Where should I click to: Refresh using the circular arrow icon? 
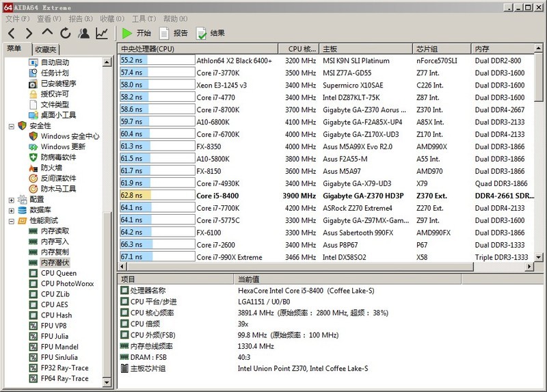(x=65, y=33)
